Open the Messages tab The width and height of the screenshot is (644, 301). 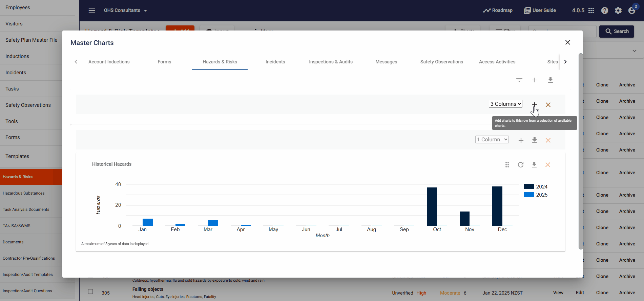(x=386, y=62)
